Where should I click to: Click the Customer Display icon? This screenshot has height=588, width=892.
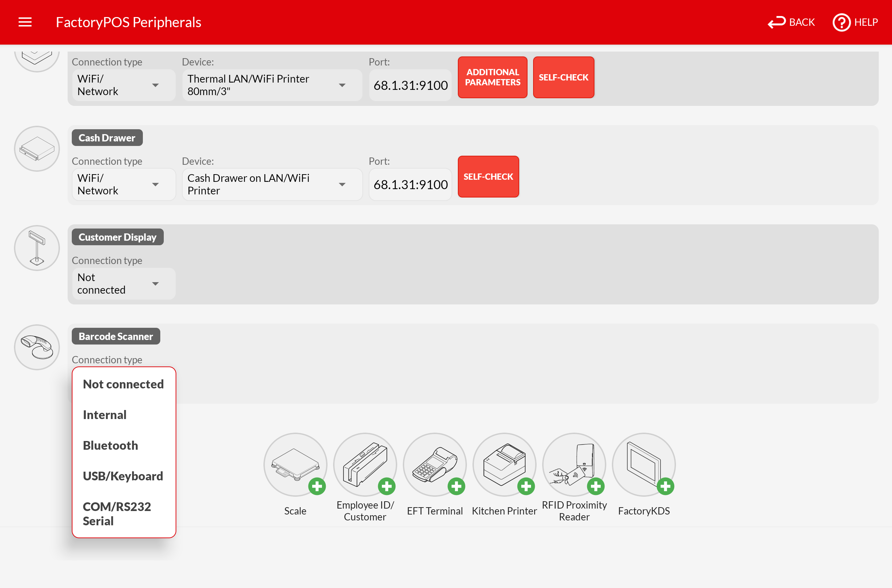coord(37,248)
